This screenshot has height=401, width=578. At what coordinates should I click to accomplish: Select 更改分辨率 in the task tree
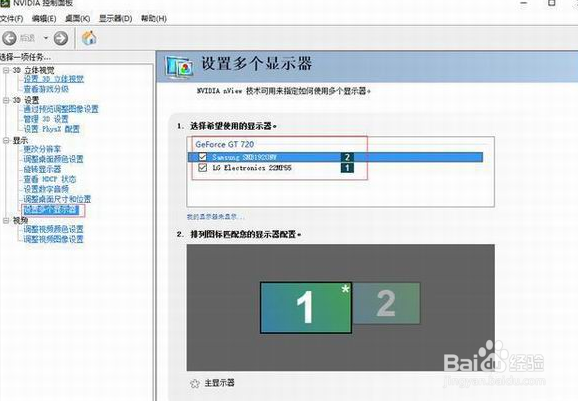(42, 149)
